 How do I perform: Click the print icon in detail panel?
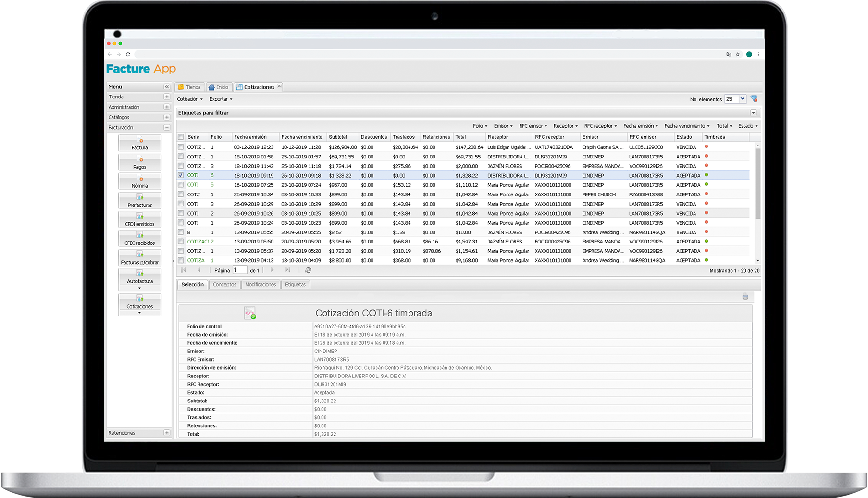click(745, 297)
